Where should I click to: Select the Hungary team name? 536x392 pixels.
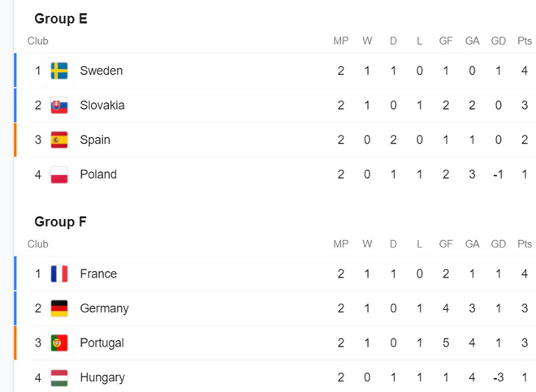(102, 377)
